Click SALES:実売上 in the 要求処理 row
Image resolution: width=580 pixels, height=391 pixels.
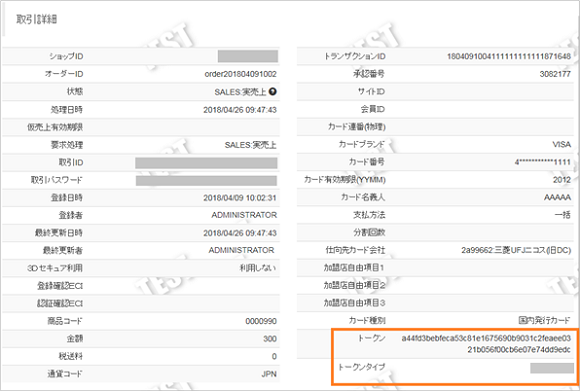click(250, 145)
